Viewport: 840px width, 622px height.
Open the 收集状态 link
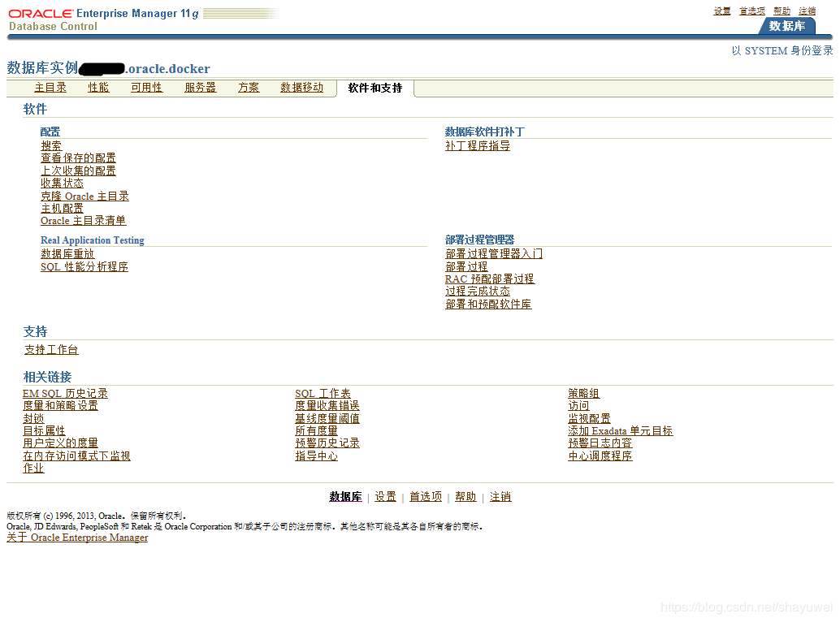point(62,183)
